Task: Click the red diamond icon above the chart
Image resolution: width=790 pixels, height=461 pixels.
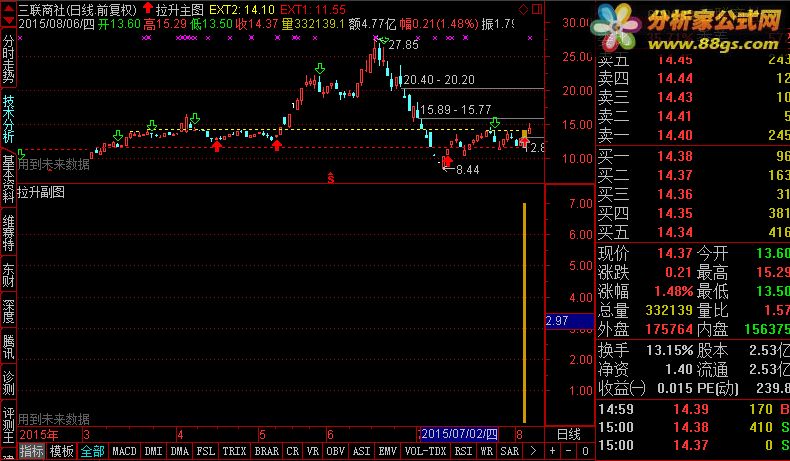Action: tap(523, 9)
